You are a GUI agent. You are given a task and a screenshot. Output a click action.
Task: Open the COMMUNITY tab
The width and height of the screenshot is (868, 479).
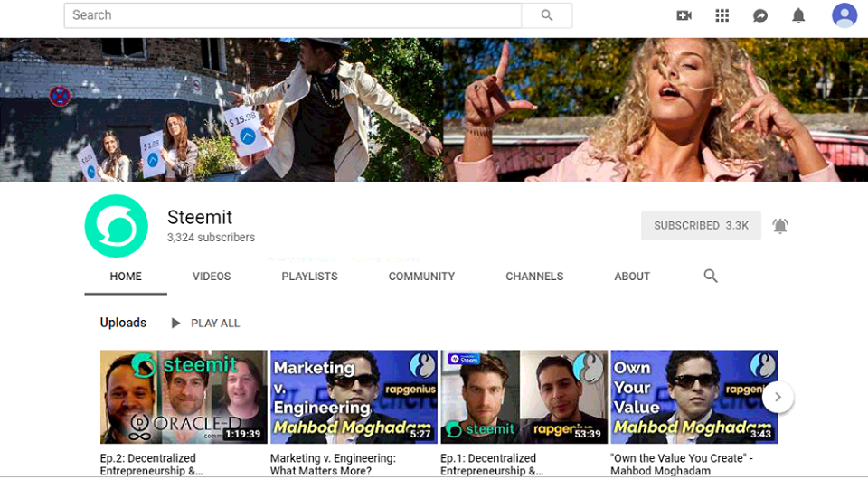(421, 276)
